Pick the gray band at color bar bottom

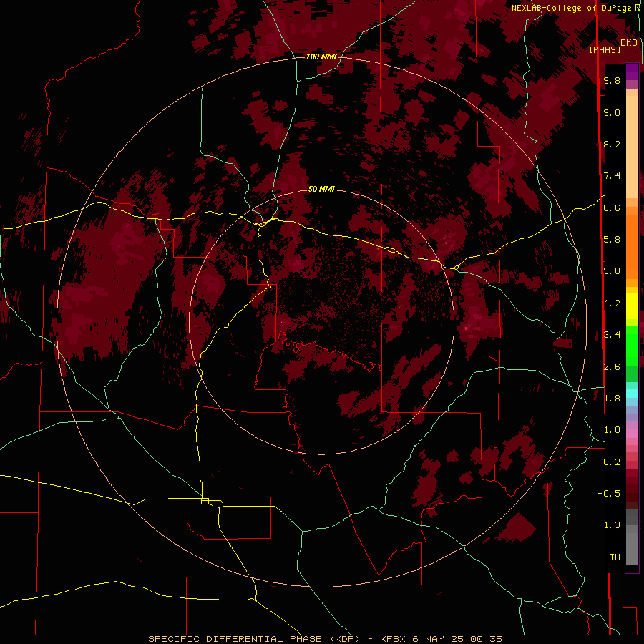pyautogui.click(x=632, y=546)
